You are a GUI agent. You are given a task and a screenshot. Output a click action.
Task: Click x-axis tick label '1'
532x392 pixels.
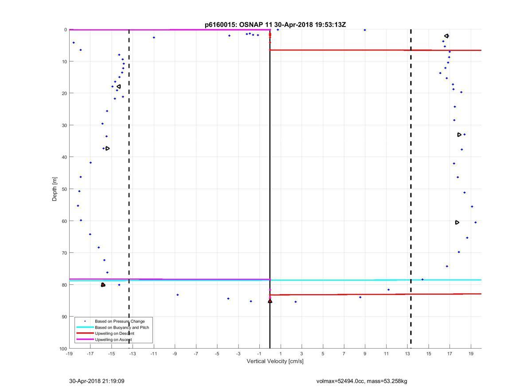[281, 354]
